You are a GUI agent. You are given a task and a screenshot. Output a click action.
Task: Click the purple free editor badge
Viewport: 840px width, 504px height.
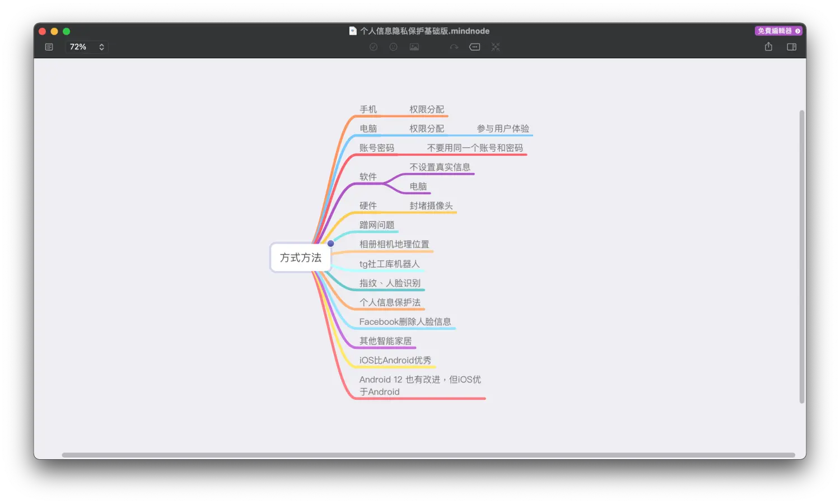[778, 31]
